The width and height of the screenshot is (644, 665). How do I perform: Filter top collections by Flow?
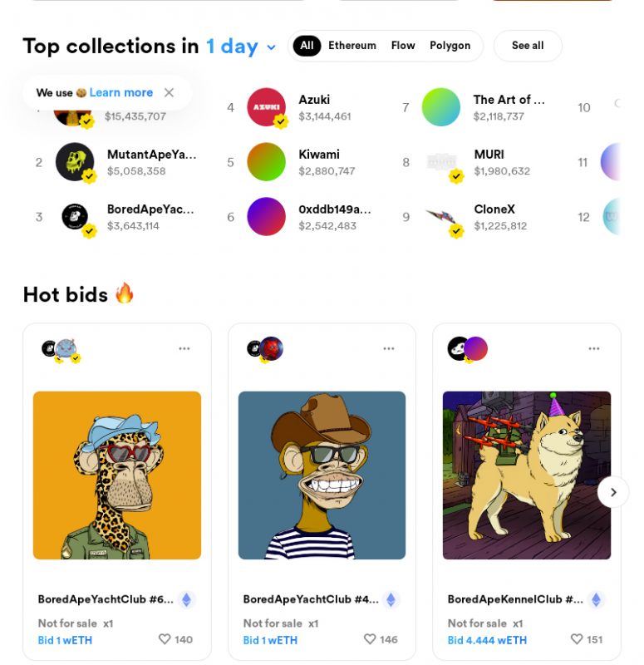point(403,46)
